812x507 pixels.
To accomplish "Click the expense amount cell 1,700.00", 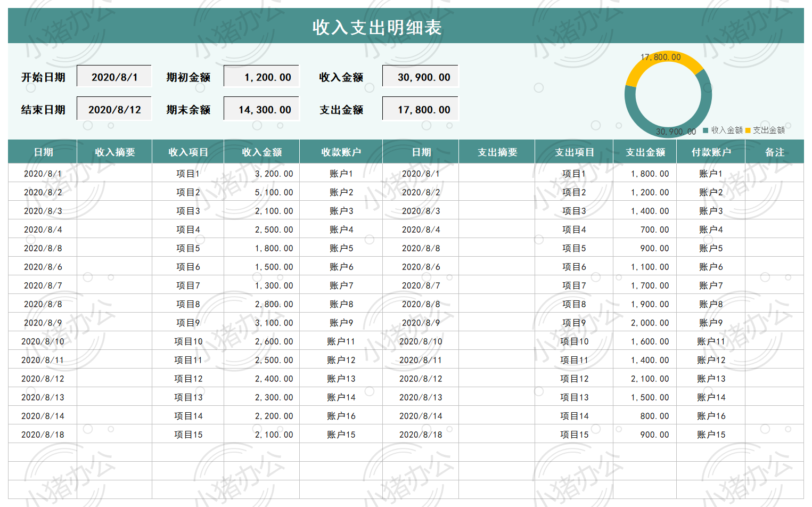I will [645, 285].
